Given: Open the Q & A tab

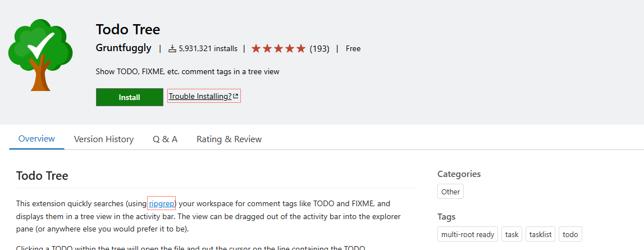Looking at the screenshot, I should pyautogui.click(x=165, y=139).
